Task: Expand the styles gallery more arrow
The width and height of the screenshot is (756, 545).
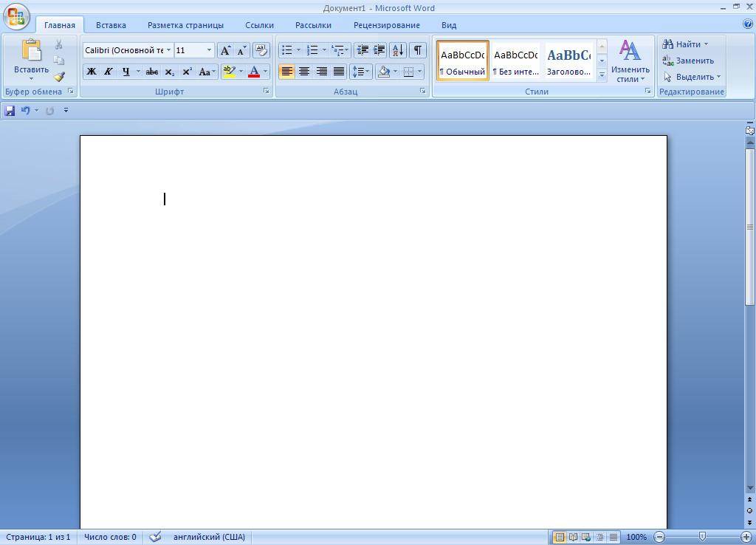Action: point(602,75)
